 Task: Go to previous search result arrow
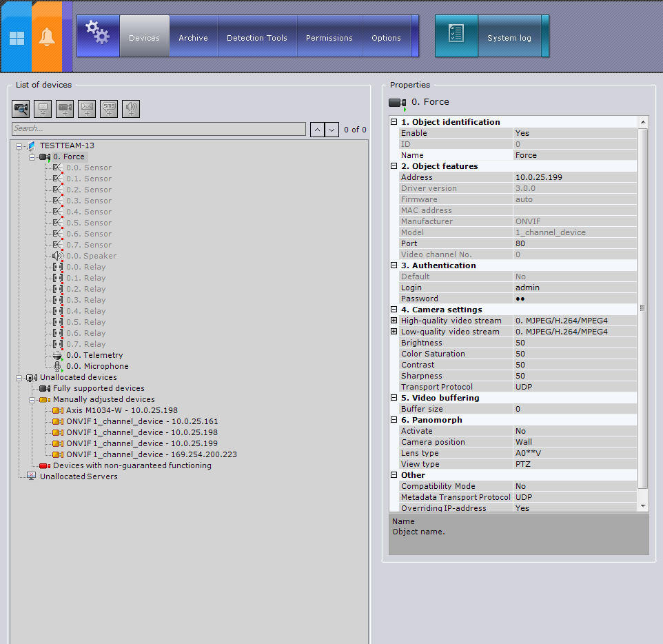pyautogui.click(x=317, y=130)
